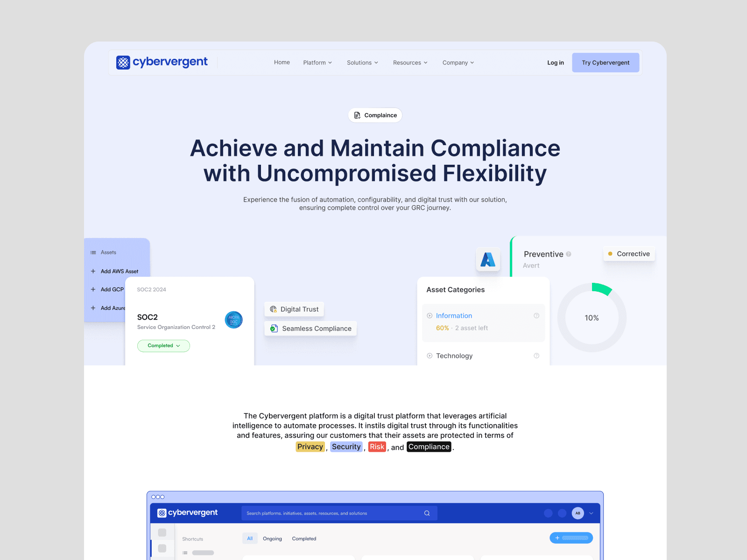Click the second circular icon next to avatar
Image resolution: width=747 pixels, height=560 pixels.
pyautogui.click(x=562, y=513)
